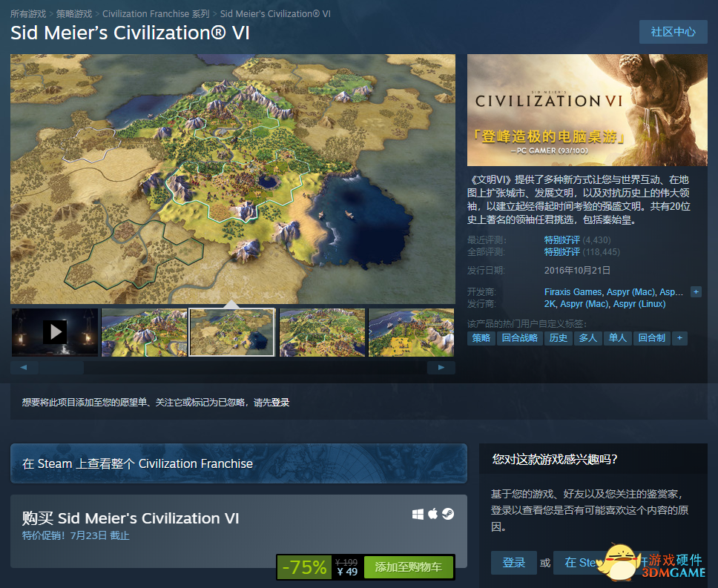View whole Civilization Franchise banner
This screenshot has width=718, height=588.
pyautogui.click(x=239, y=463)
